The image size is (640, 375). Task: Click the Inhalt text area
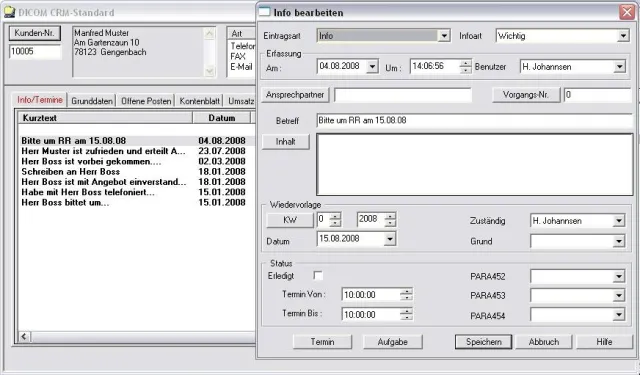(x=475, y=164)
